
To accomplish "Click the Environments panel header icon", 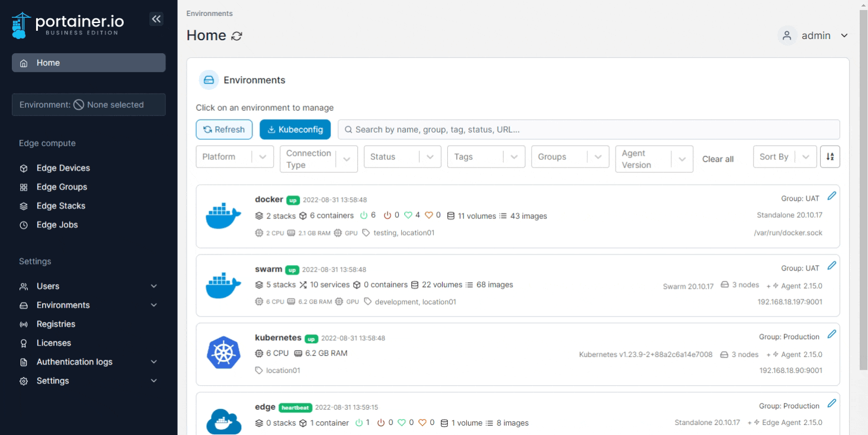I will pos(209,80).
